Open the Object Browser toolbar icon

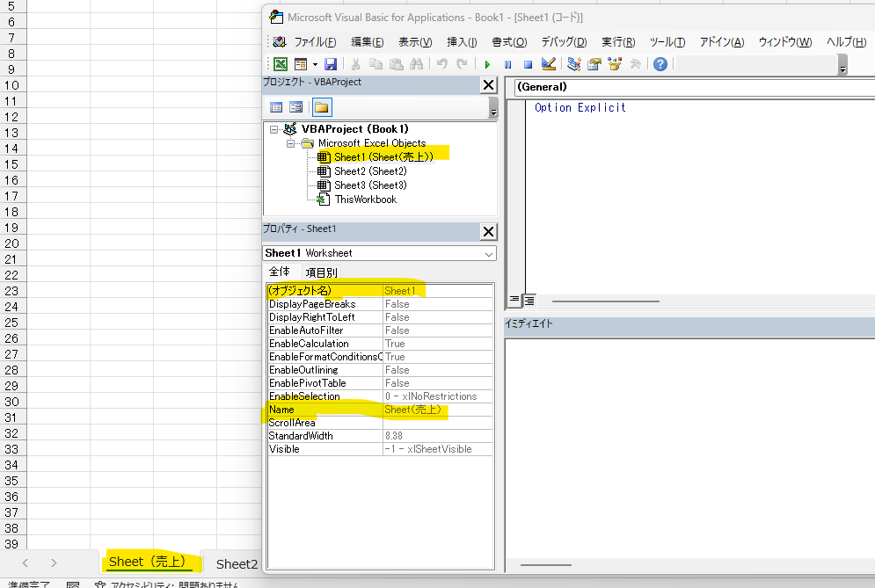click(615, 64)
